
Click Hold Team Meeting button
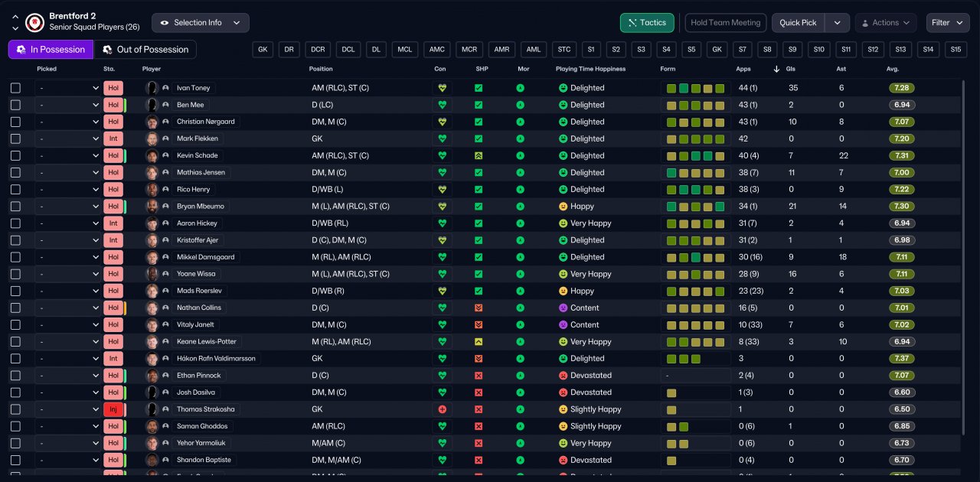[725, 23]
